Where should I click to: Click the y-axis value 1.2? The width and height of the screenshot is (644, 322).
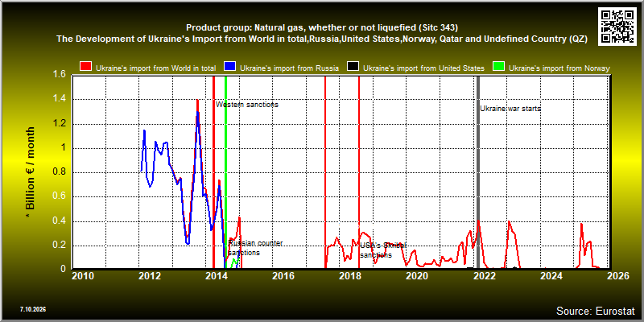[60, 124]
